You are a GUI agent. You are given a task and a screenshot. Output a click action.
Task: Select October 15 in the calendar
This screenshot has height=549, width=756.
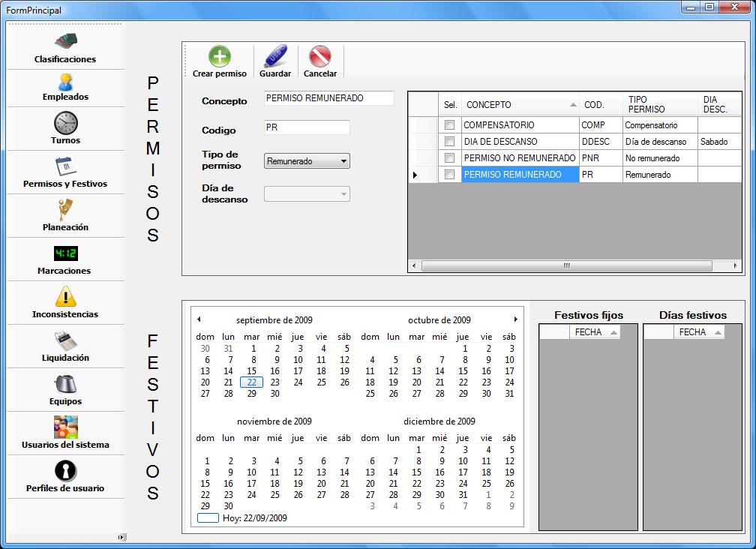tap(463, 371)
